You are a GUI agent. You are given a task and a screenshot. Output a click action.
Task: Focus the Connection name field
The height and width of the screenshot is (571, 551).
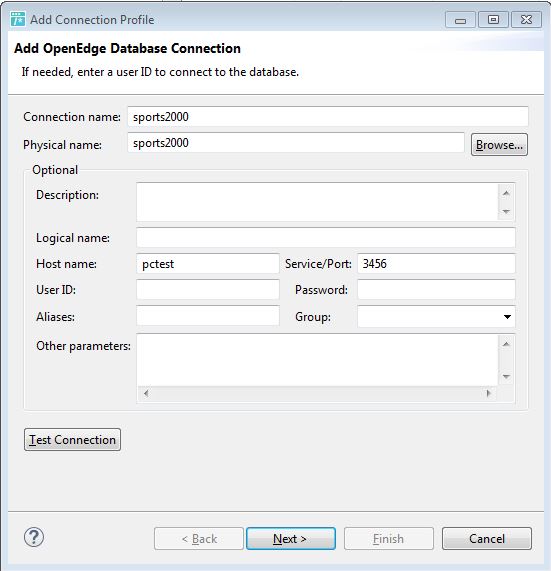pos(328,117)
